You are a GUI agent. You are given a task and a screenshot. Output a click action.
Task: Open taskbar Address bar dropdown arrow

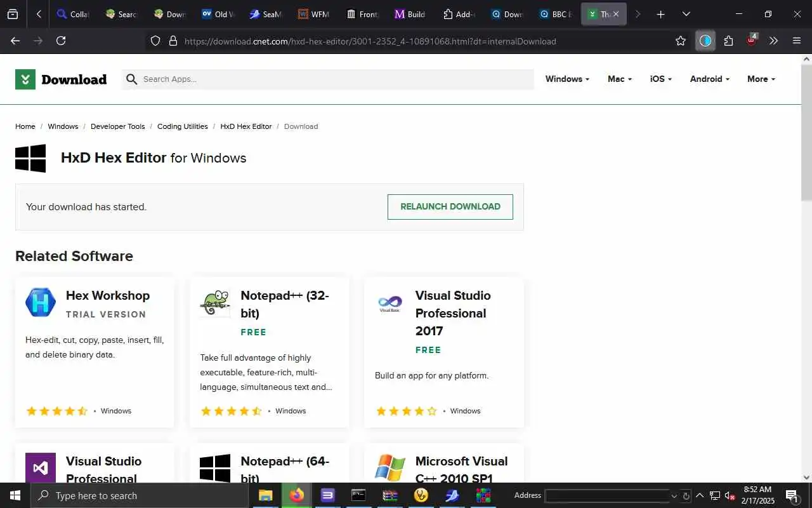coord(674,496)
